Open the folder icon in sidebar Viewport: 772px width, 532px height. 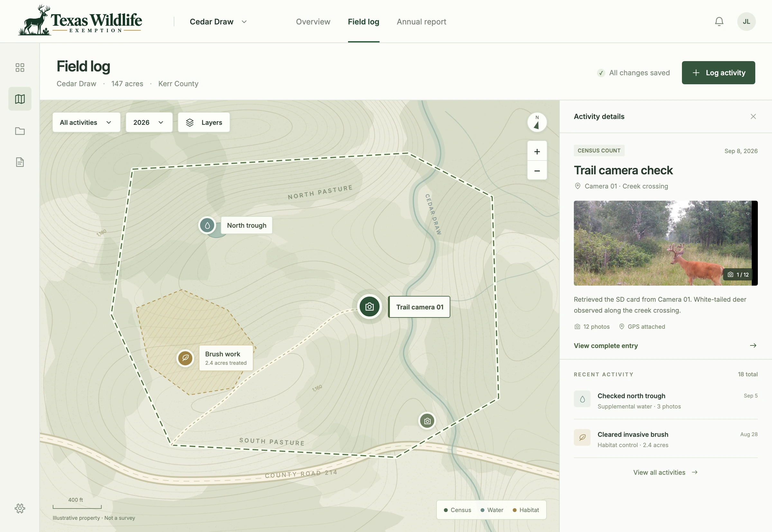[x=20, y=131]
